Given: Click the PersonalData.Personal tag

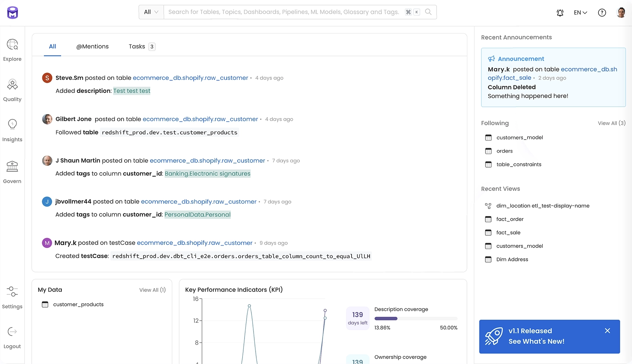Looking at the screenshot, I should tap(198, 215).
